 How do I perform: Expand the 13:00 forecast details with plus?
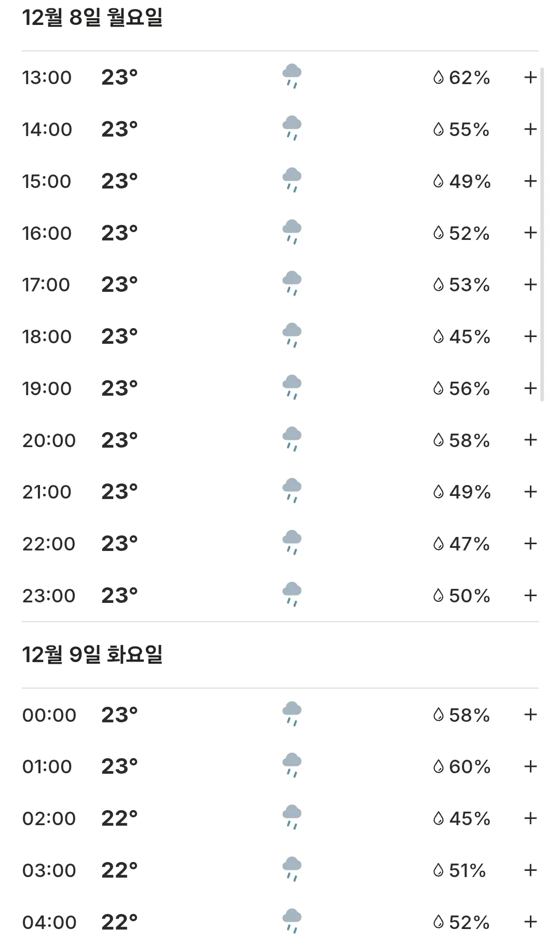[x=530, y=77]
